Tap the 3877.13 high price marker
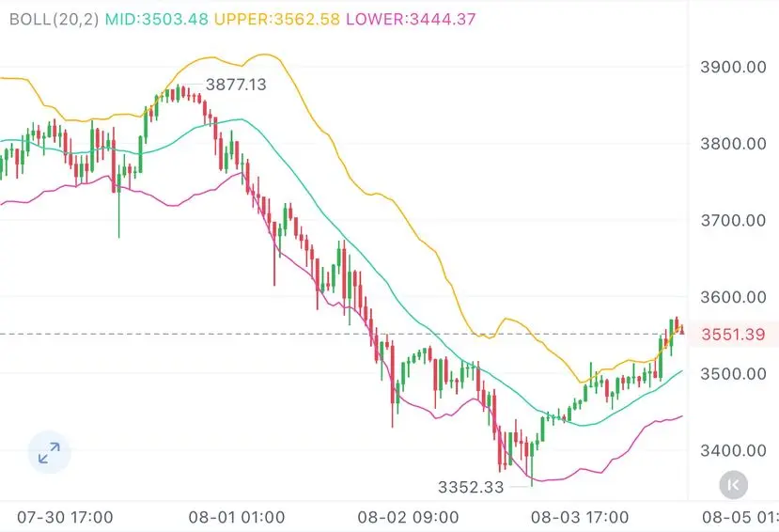 coord(236,85)
